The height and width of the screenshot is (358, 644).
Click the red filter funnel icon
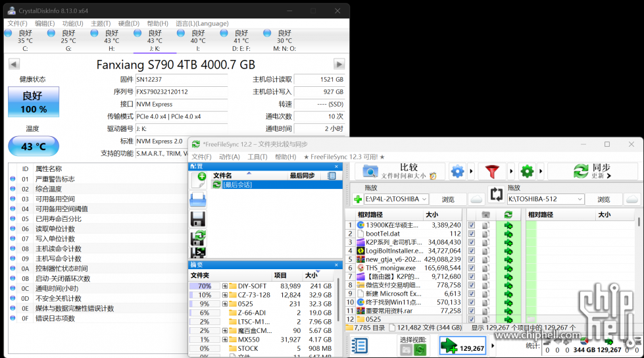pos(492,171)
